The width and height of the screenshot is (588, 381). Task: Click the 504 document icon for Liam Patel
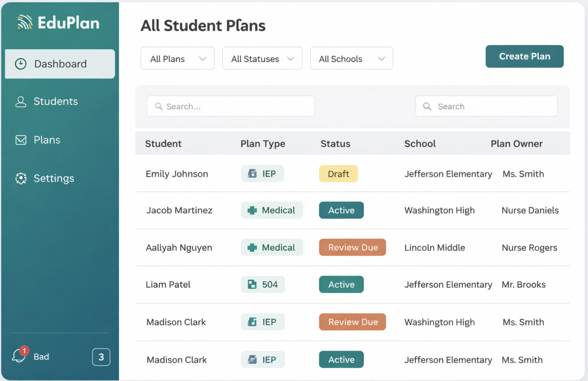252,285
